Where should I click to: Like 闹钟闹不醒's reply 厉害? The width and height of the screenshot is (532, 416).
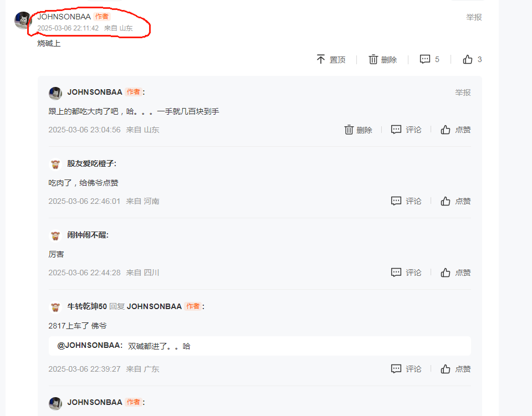[456, 273]
